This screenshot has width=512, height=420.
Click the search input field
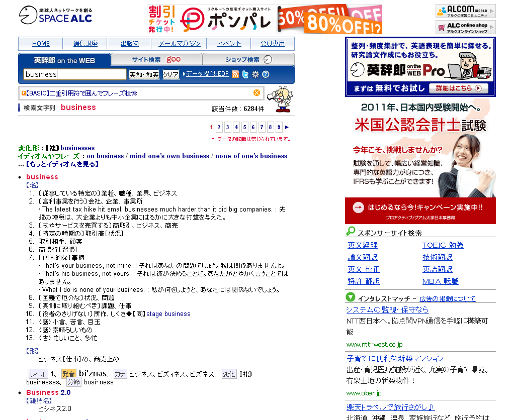[x=75, y=74]
